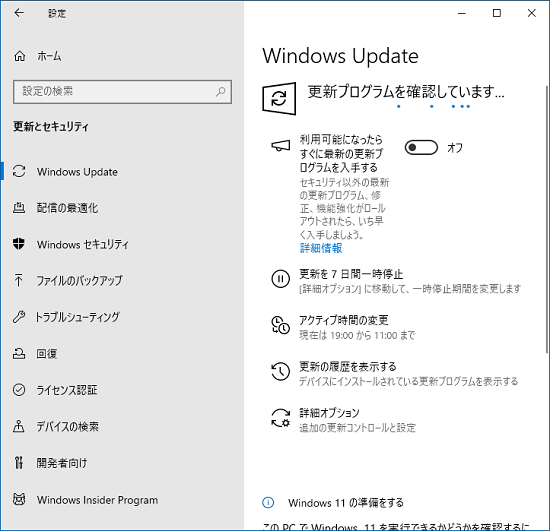Click the 詳細情報 link

(x=321, y=248)
